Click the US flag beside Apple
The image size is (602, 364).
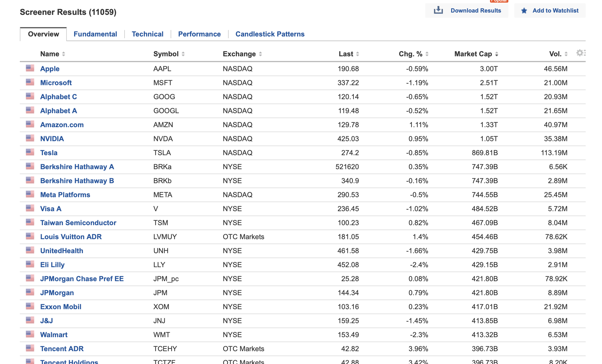[x=30, y=68]
